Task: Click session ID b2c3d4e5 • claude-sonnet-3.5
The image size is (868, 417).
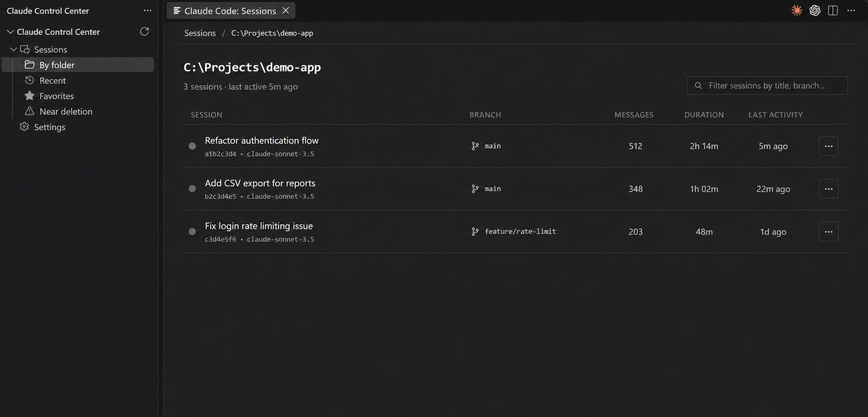Action: click(x=259, y=196)
